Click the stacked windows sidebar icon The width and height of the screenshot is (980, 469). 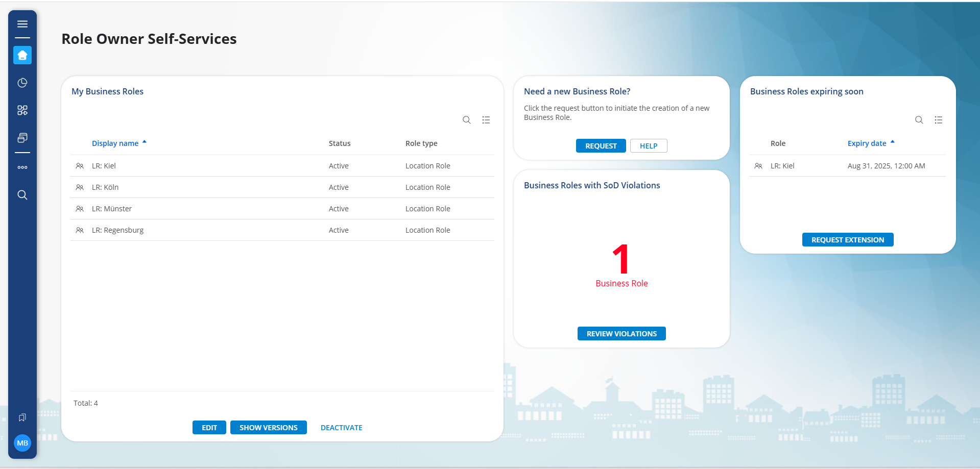[x=22, y=138]
